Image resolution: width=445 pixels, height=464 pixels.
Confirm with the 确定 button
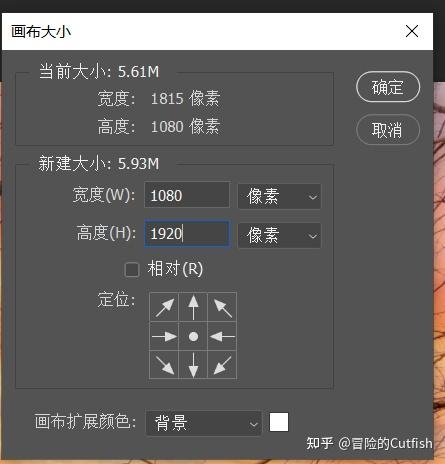coord(388,87)
